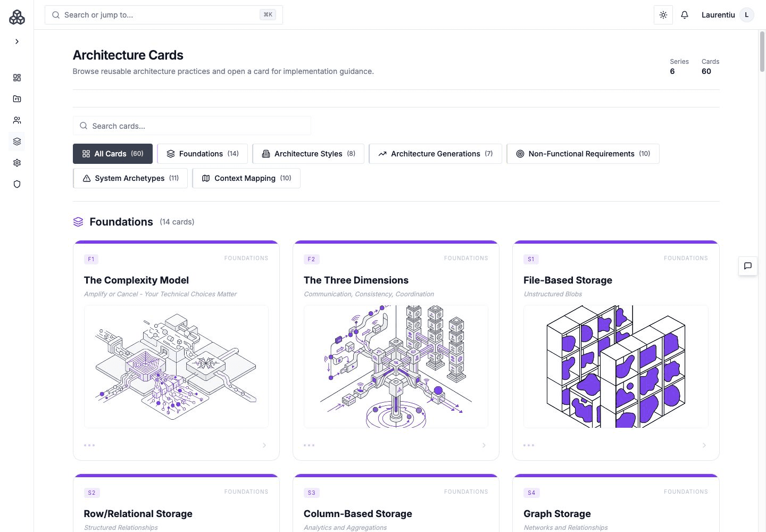Click the Foundations section layers icon
This screenshot has width=766, height=532.
(78, 222)
